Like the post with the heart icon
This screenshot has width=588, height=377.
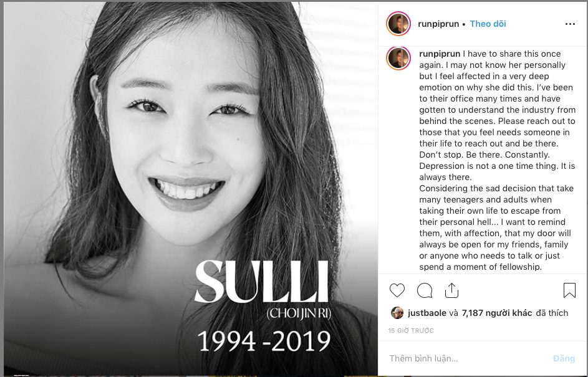click(397, 290)
